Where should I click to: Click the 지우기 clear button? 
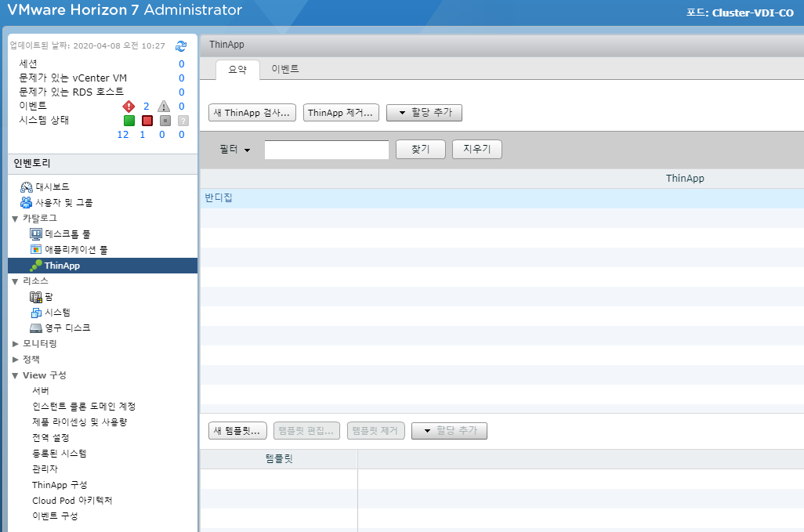[477, 150]
